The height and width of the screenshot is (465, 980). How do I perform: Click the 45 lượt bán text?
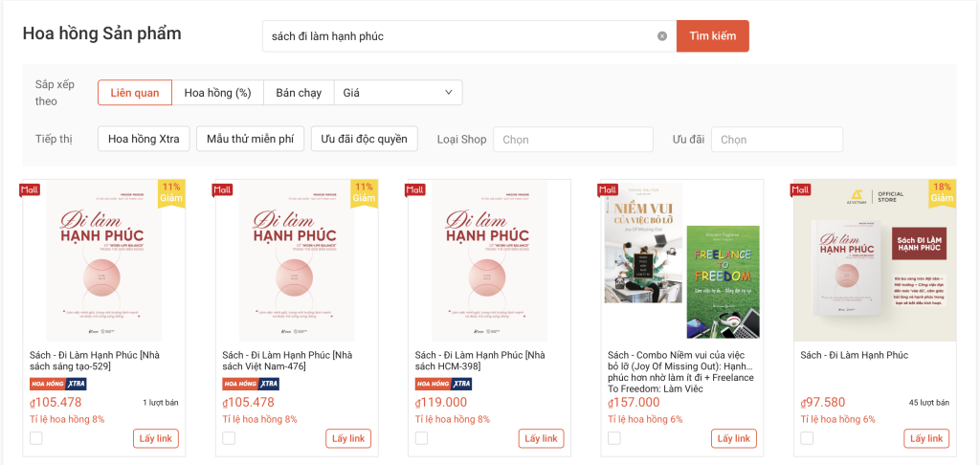(x=928, y=403)
